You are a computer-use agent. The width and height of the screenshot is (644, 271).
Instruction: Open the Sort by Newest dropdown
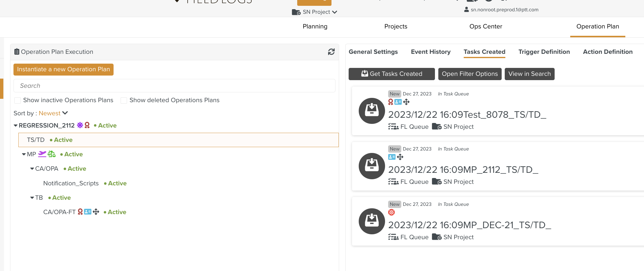[x=53, y=113]
